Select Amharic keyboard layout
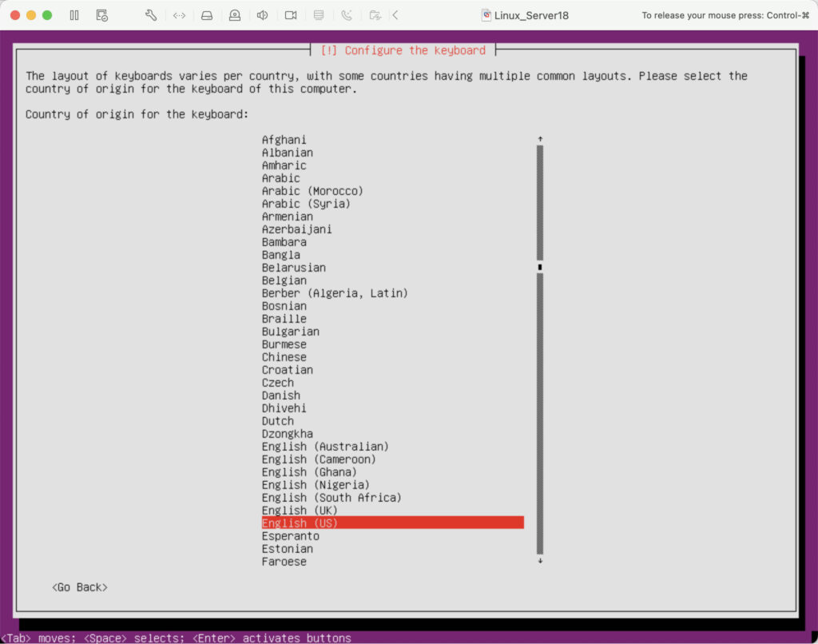 pos(392,165)
